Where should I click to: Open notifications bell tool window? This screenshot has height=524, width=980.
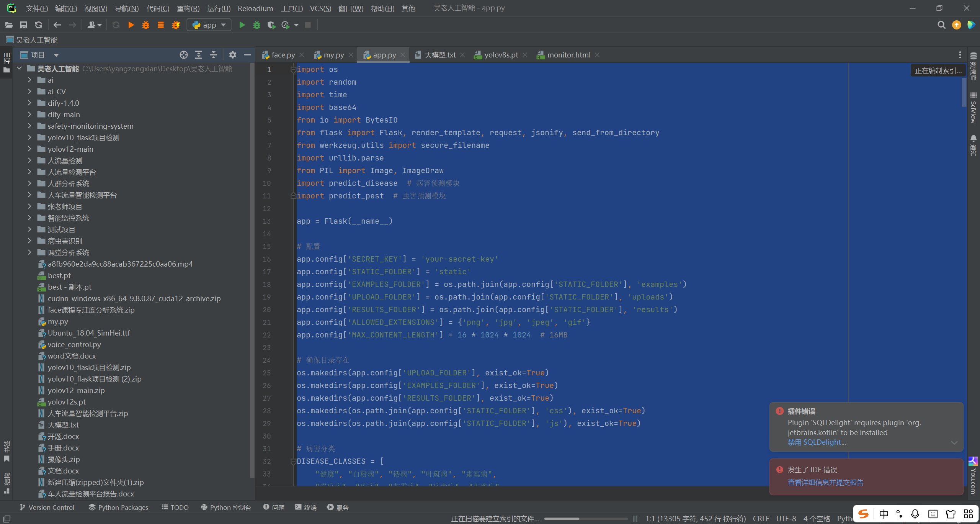tap(973, 146)
